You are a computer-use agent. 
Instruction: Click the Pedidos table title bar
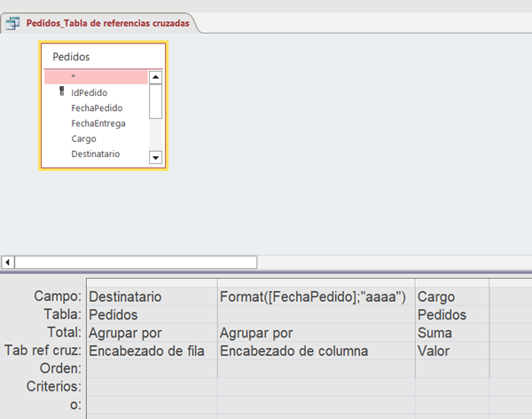point(103,57)
